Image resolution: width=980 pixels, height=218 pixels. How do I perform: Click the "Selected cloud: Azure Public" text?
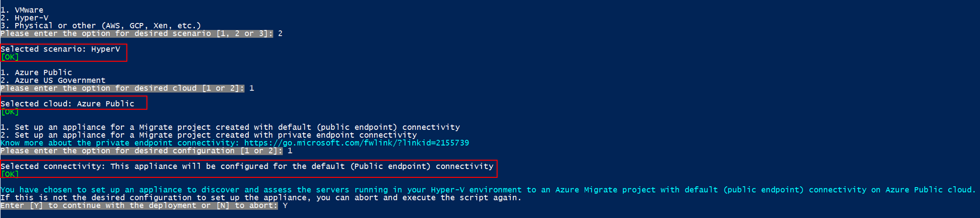pyautogui.click(x=68, y=104)
